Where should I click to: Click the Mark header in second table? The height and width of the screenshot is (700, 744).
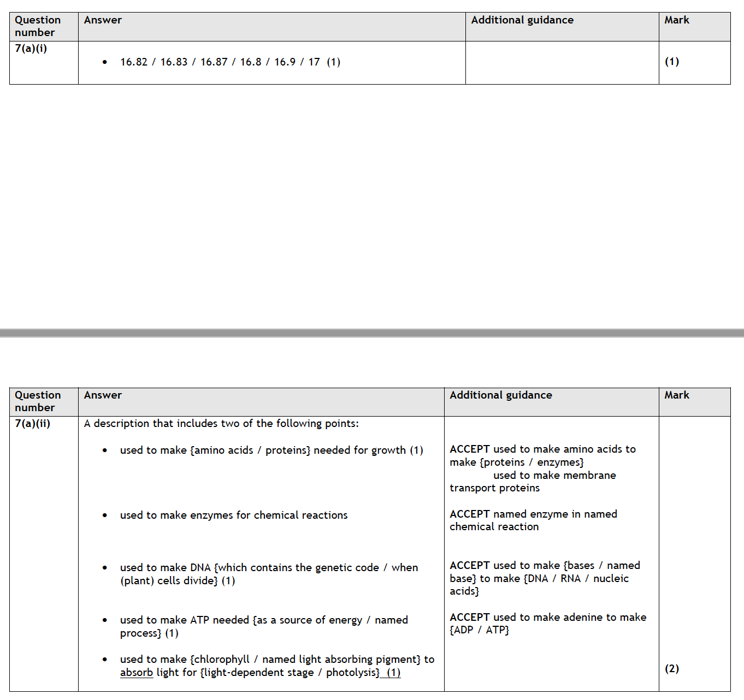tap(676, 395)
